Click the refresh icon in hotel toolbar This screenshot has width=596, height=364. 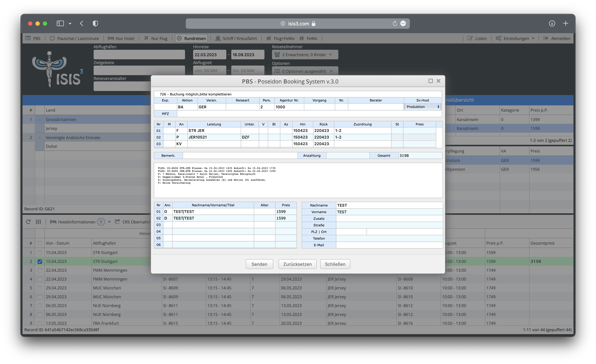point(28,222)
